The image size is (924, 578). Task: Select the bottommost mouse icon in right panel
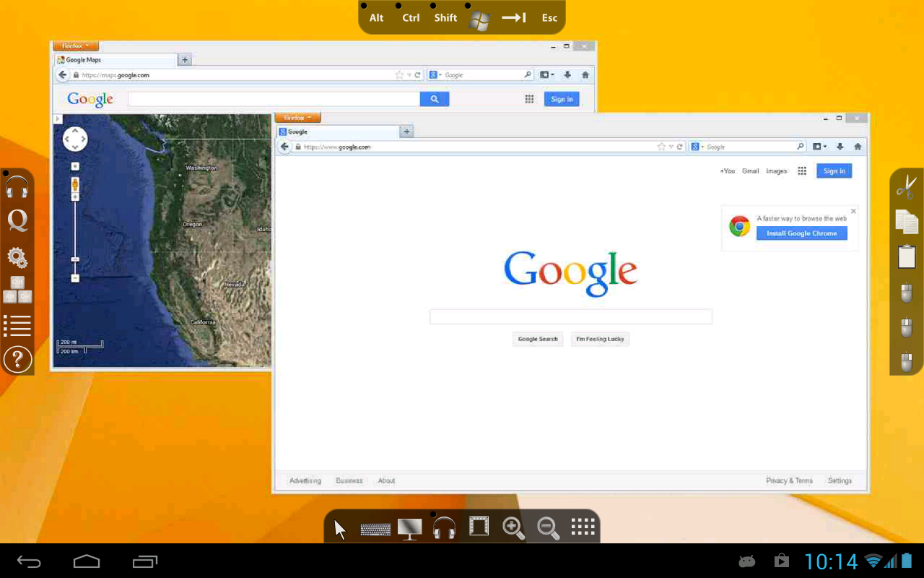(907, 361)
